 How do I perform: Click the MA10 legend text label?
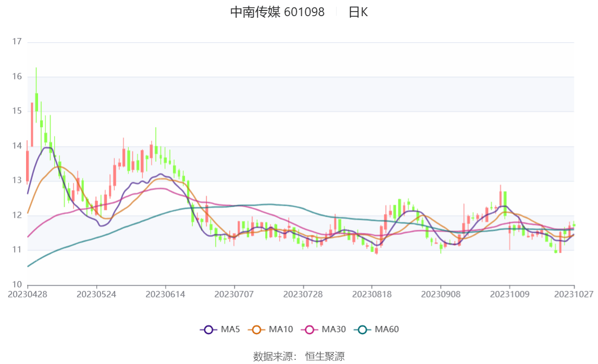(x=281, y=330)
